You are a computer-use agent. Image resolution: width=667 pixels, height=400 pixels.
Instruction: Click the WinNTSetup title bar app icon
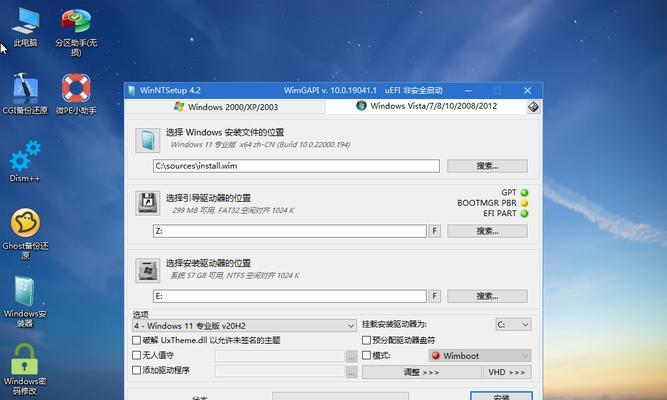132,90
